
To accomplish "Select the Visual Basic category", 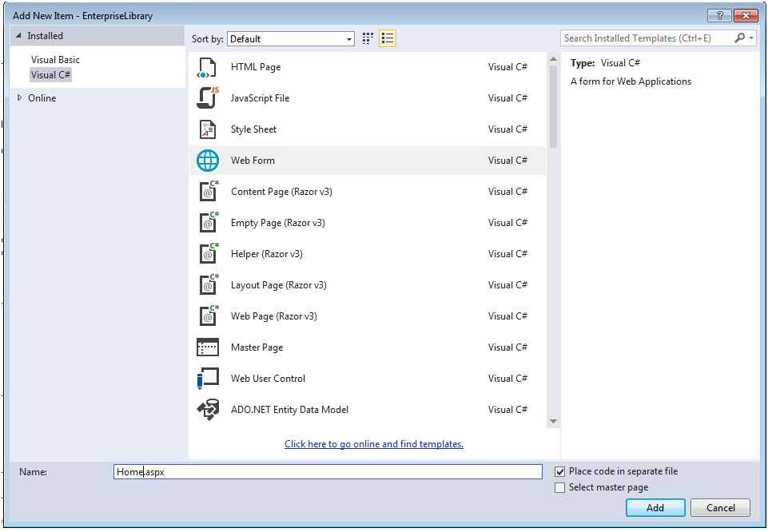I will tap(55, 59).
